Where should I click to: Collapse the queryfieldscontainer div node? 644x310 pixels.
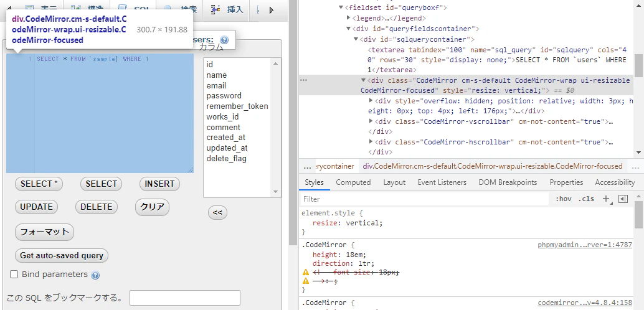pos(348,29)
